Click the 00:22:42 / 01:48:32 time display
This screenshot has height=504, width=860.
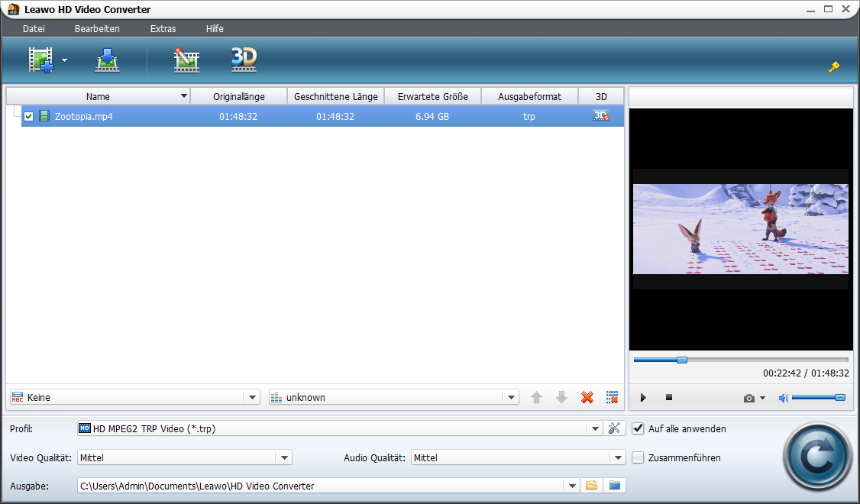(x=806, y=373)
